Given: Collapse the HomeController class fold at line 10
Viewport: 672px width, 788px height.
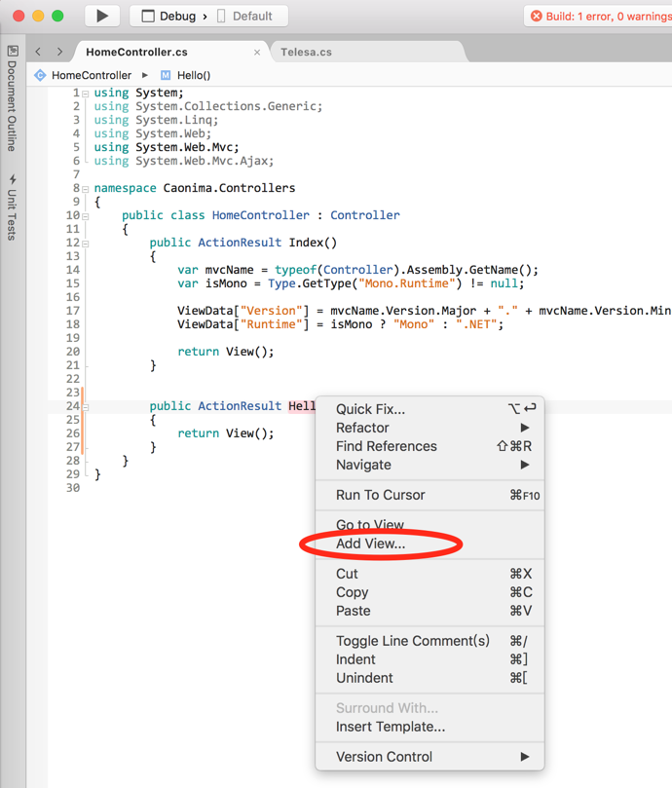Looking at the screenshot, I should point(86,216).
